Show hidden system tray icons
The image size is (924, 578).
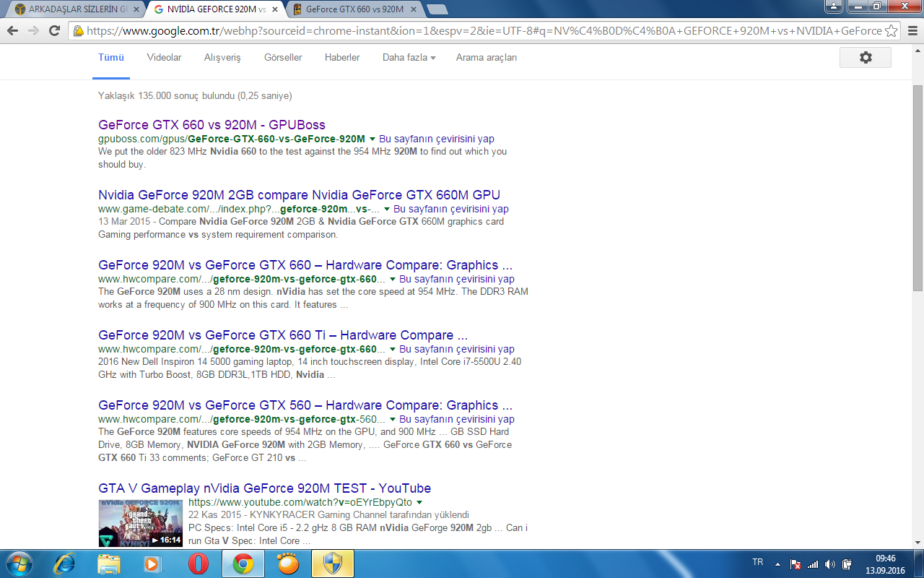[x=777, y=564]
